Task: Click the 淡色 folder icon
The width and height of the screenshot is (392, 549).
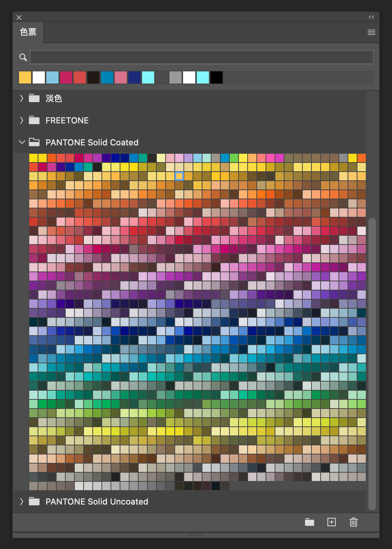Action: click(34, 98)
